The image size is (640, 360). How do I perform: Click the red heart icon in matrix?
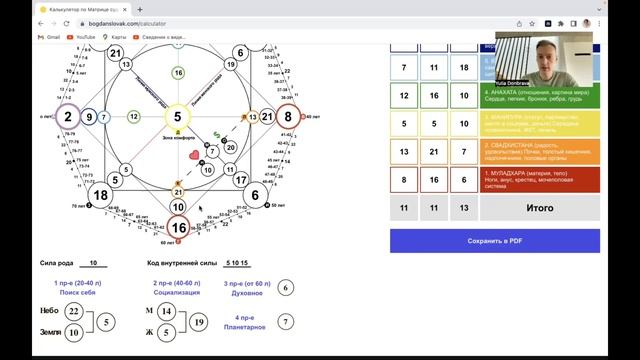point(194,155)
